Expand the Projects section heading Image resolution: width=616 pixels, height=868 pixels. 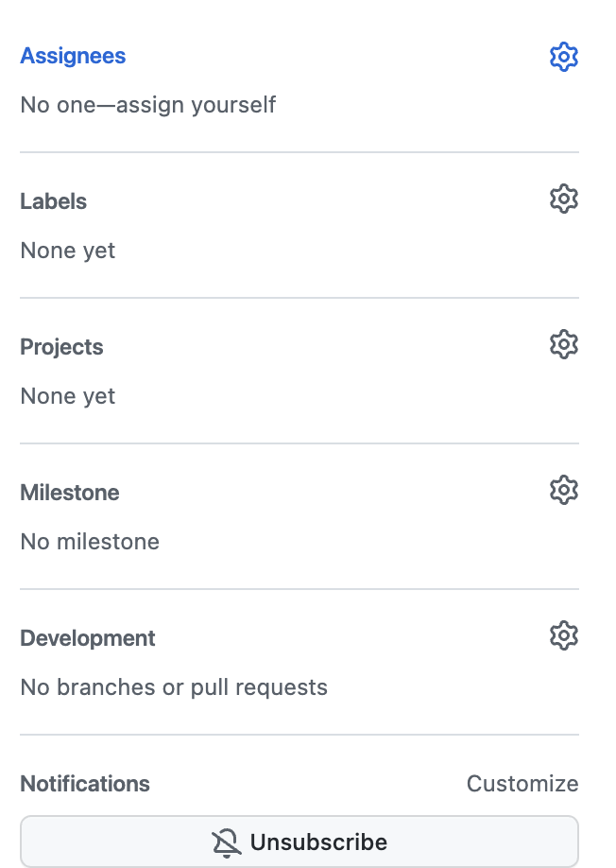click(x=62, y=347)
